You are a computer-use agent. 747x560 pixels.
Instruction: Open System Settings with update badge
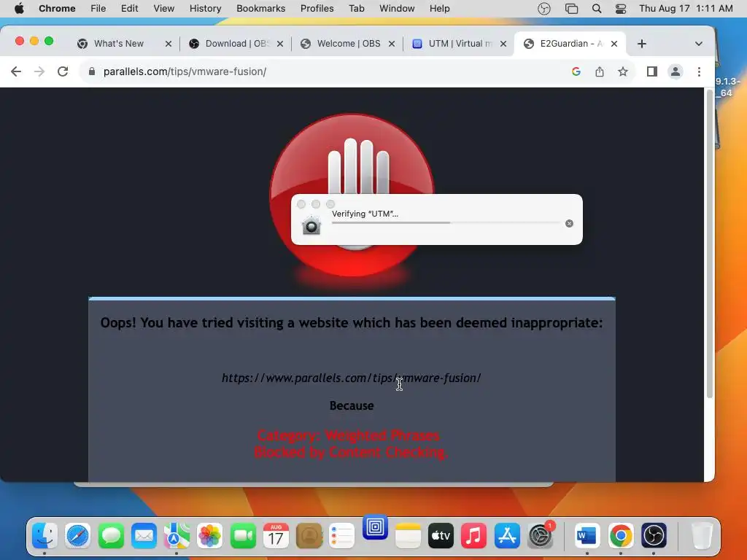[541, 536]
